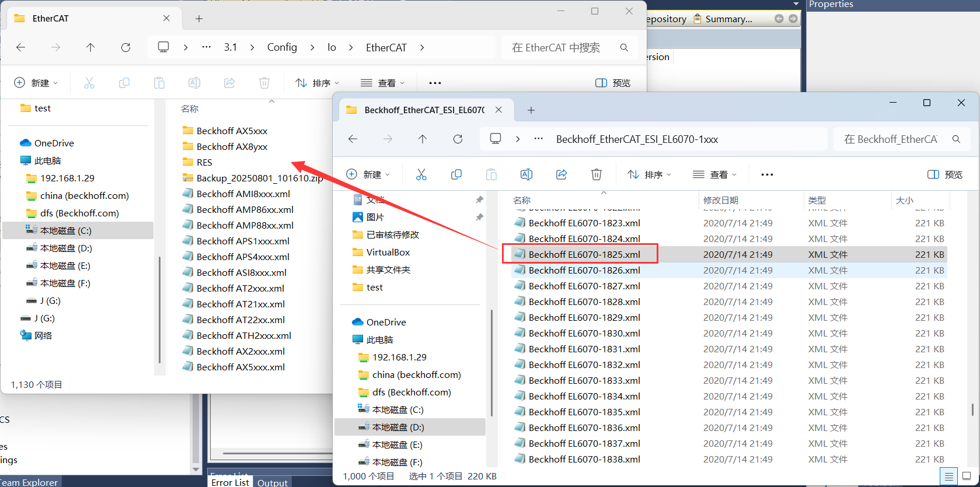Add new tab in Beckhoff_EtherCAT_ESI window
The height and width of the screenshot is (487, 980).
(x=531, y=110)
